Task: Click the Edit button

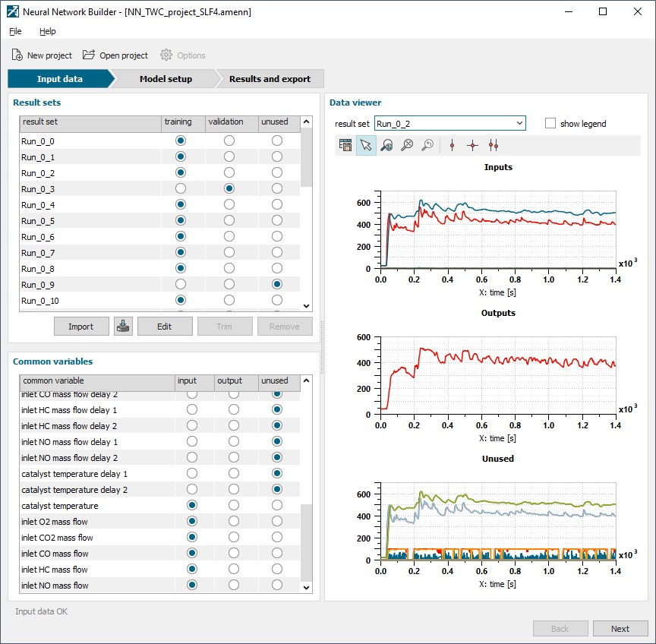Action: pos(165,327)
